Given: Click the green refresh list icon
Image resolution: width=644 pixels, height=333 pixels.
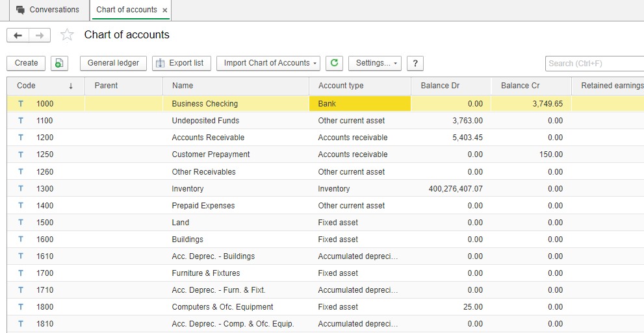Looking at the screenshot, I should tap(334, 63).
